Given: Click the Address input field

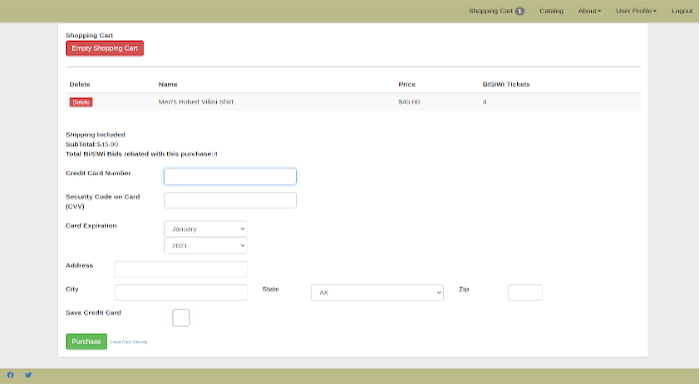Looking at the screenshot, I should point(181,269).
